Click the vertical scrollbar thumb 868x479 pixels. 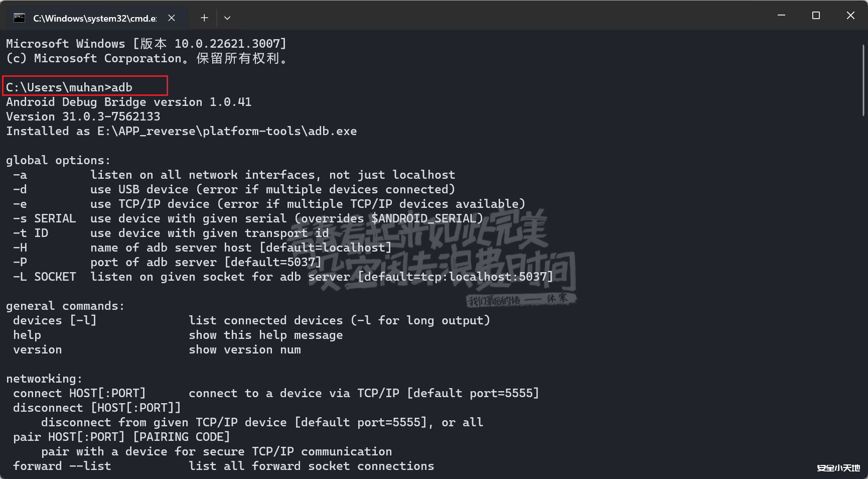[863, 80]
